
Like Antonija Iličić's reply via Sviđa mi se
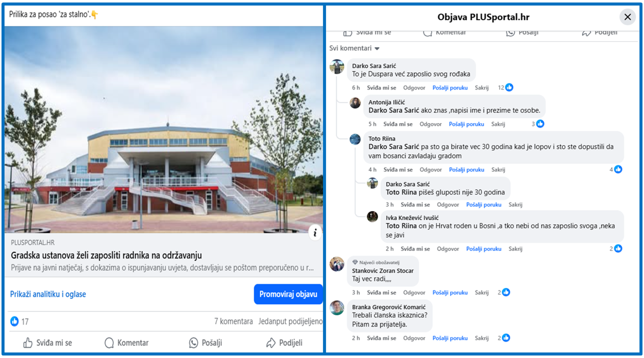coord(398,124)
